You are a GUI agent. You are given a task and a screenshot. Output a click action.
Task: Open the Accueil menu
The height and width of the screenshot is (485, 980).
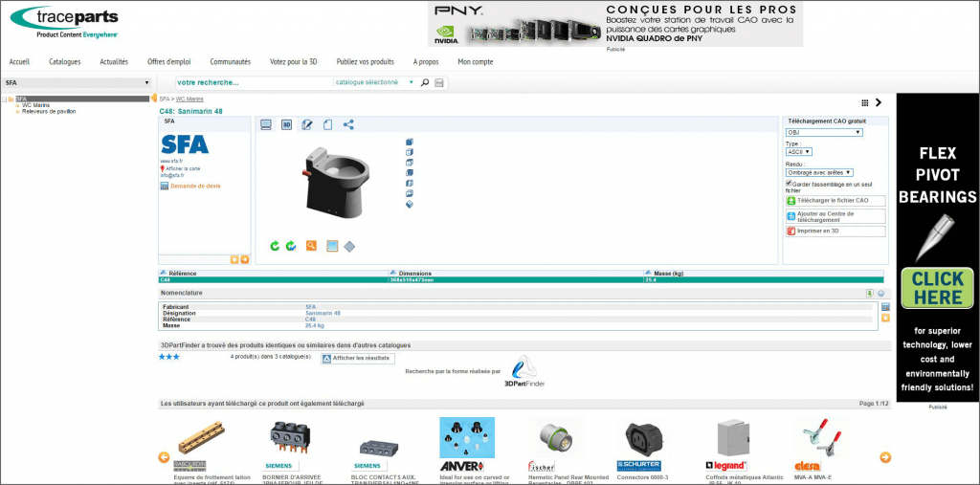pos(19,62)
